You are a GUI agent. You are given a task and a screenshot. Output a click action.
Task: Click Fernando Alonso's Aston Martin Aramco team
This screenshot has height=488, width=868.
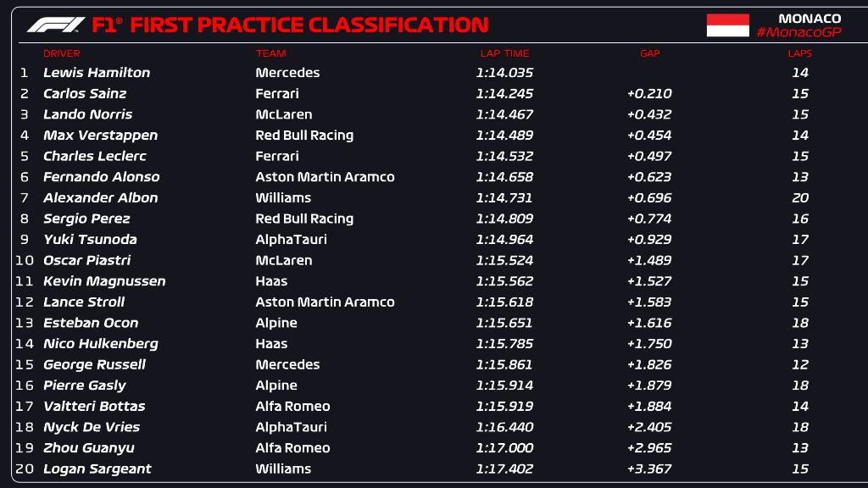pyautogui.click(x=325, y=177)
